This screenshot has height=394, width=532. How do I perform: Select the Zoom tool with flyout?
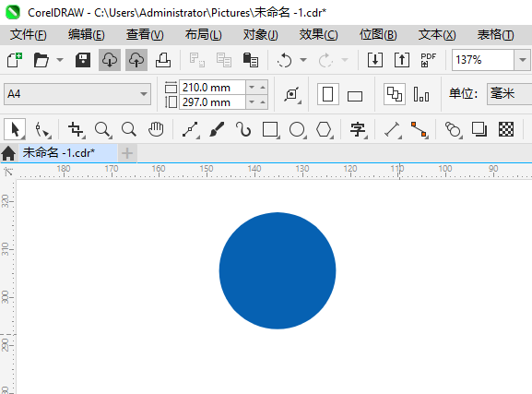(x=102, y=130)
